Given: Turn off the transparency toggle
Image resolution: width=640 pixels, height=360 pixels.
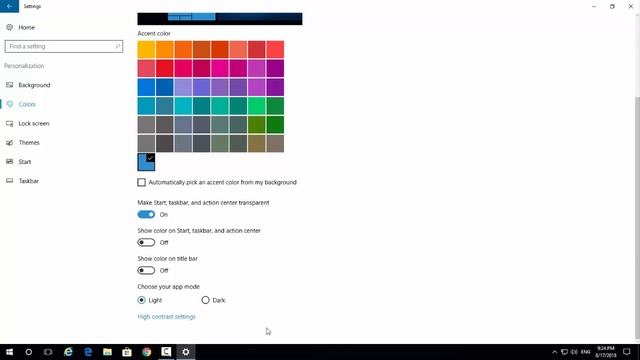Looking at the screenshot, I should tap(146, 214).
